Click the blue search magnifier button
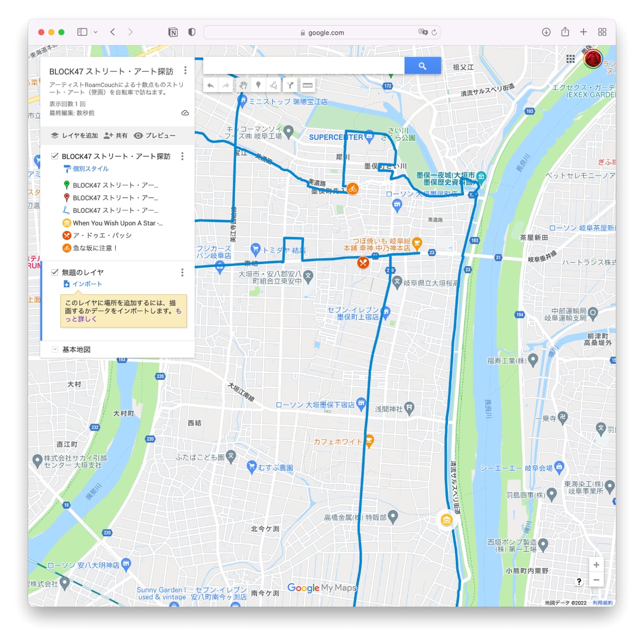This screenshot has width=644, height=644. tap(422, 66)
